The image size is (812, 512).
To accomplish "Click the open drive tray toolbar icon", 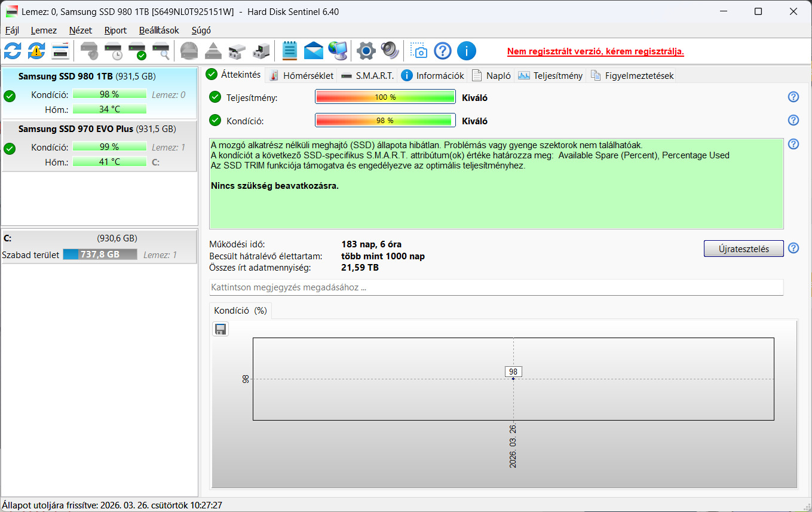I will click(237, 51).
